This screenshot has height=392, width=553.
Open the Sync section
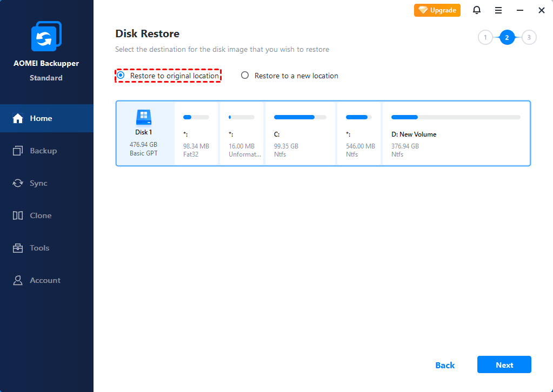pyautogui.click(x=46, y=183)
